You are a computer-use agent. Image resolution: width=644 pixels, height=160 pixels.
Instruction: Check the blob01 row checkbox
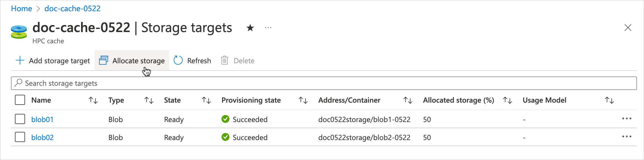(x=20, y=119)
